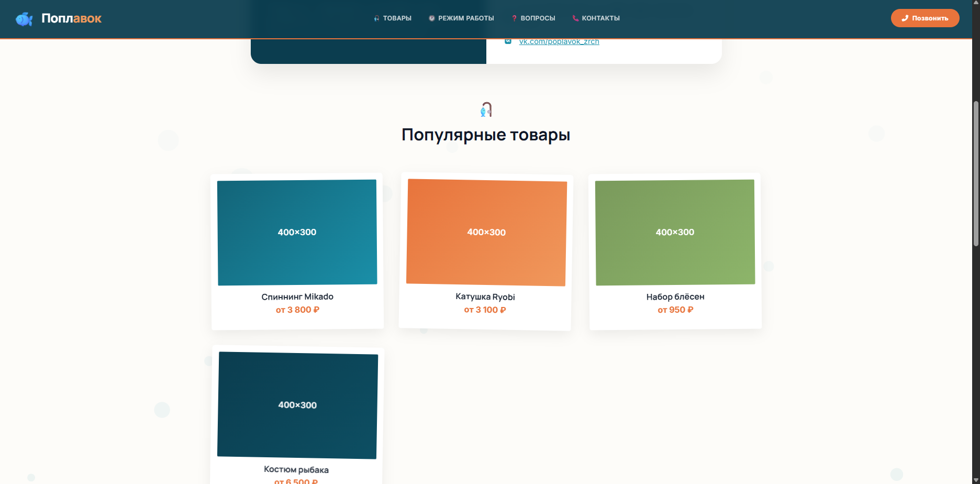Open the Поплавок brand name link

click(71, 18)
